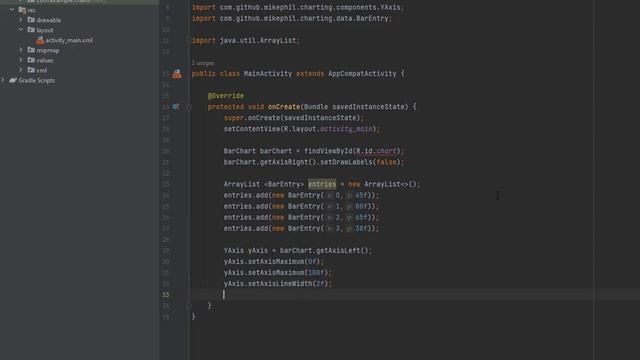Click value 80f in second BarEntry
This screenshot has height=360, width=640.
coord(361,206)
